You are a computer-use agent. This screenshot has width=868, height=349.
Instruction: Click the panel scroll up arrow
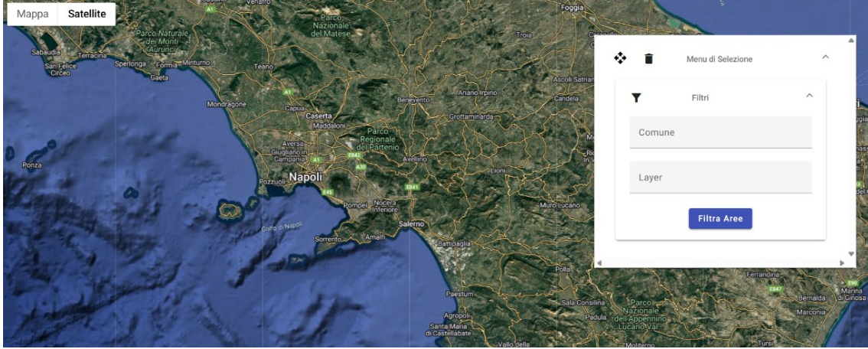click(851, 40)
